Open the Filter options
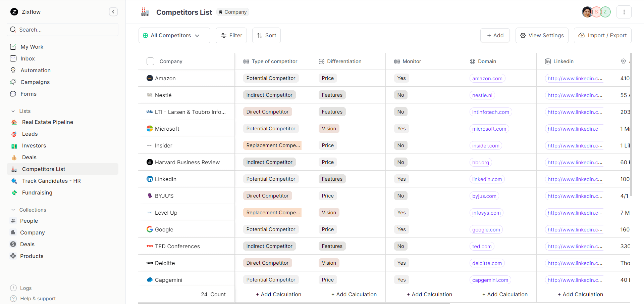 click(x=231, y=35)
